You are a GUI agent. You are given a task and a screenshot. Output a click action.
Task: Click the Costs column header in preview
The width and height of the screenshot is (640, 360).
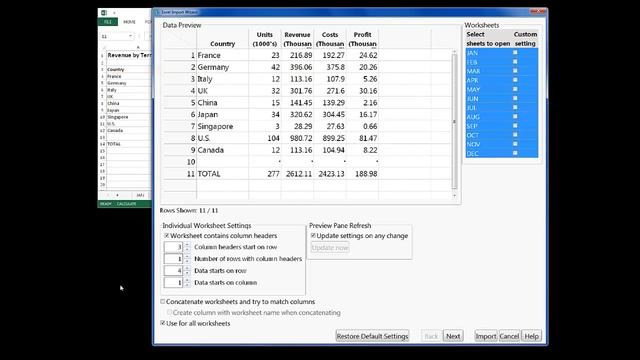click(x=330, y=39)
